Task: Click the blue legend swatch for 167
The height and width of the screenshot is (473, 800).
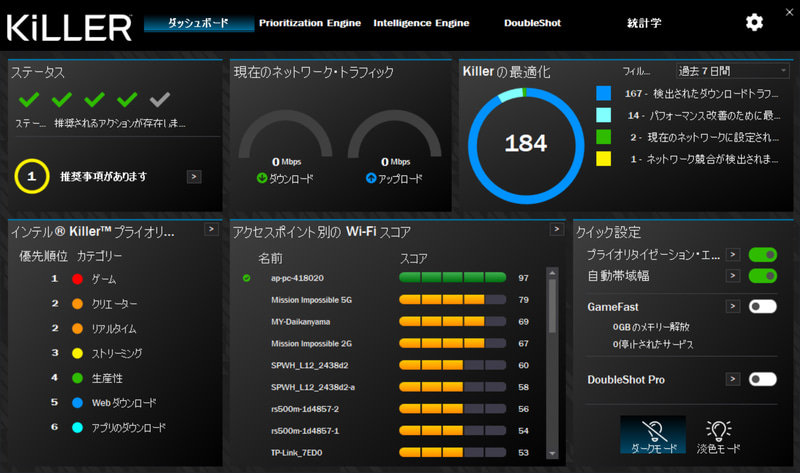Action: [604, 93]
